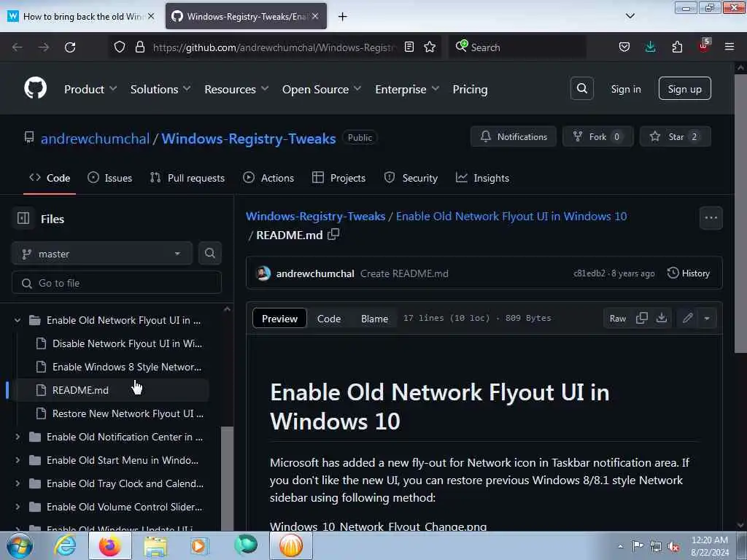Expand the Resources navigation menu
Screen dimensions: 747x560
pos(236,89)
